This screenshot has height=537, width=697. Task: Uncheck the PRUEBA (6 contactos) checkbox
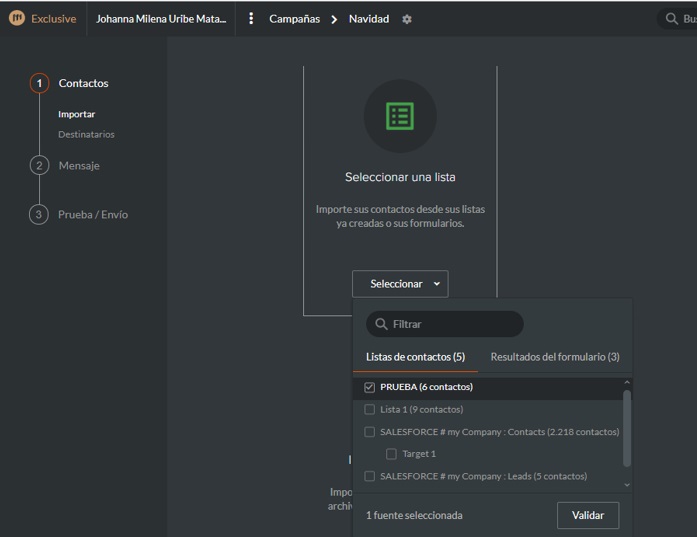(x=370, y=387)
